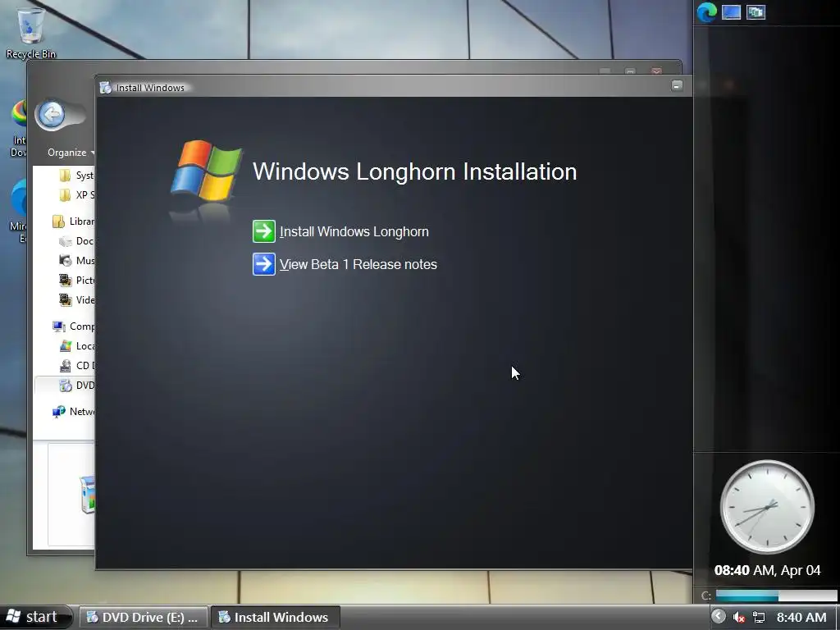The width and height of the screenshot is (840, 630).
Task: Click the Install Windows Longhorn link text
Action: pos(354,232)
